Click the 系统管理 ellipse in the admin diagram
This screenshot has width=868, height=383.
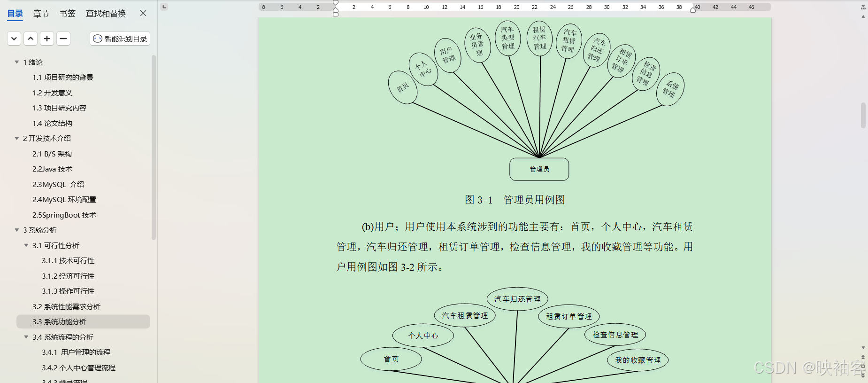tap(670, 89)
